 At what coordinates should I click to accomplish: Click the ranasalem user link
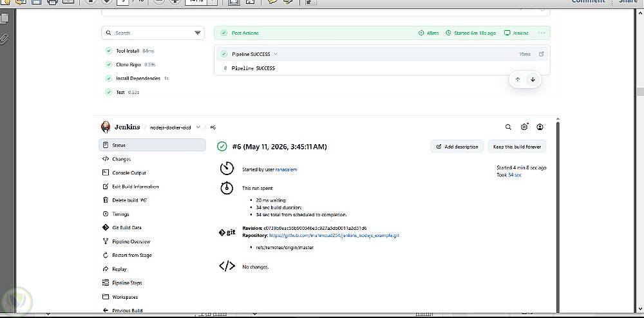coord(287,169)
